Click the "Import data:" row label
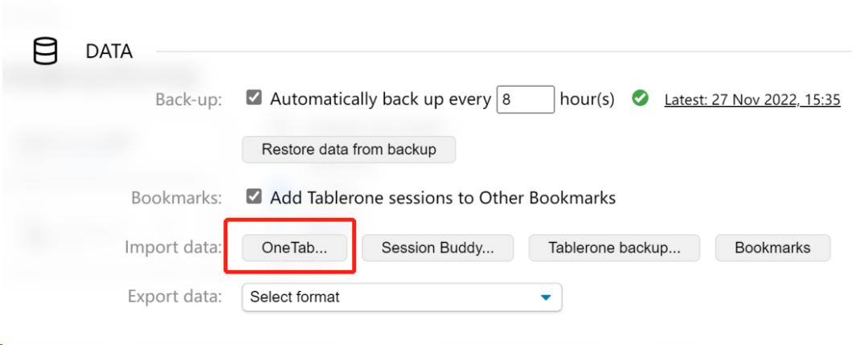 (173, 248)
